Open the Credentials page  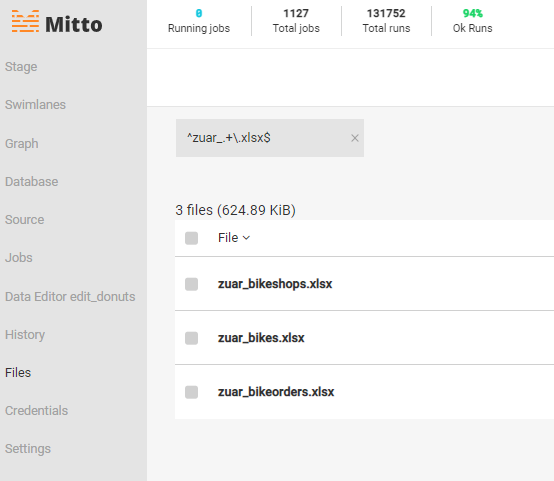[36, 410]
